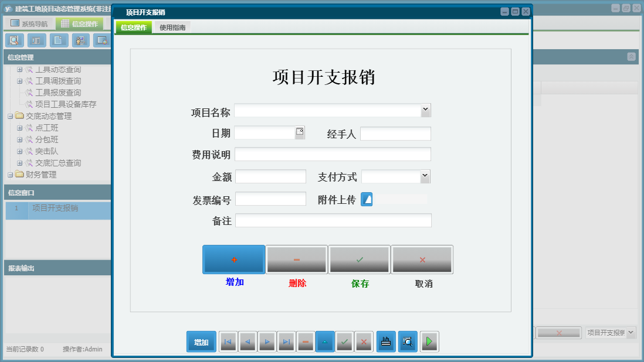This screenshot has width=644, height=362.
Task: Jump to first record with navigation icon
Action: coord(228,341)
